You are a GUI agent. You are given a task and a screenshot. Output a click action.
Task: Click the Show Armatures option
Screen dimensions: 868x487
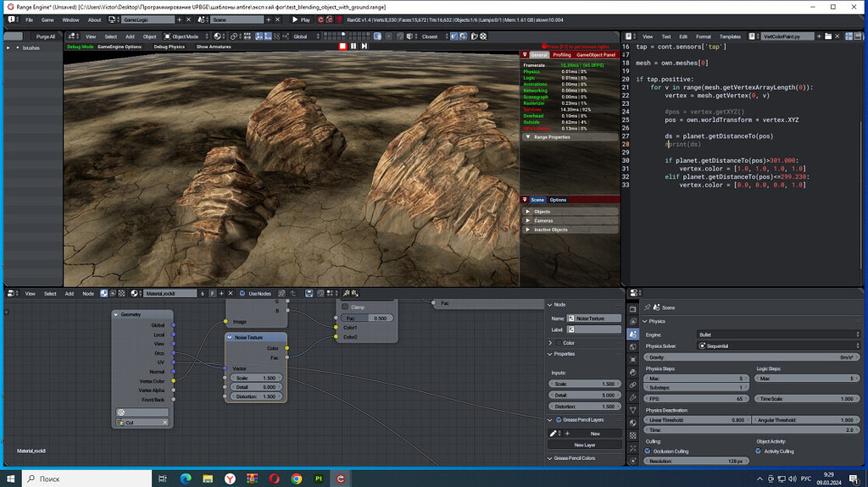pos(214,47)
